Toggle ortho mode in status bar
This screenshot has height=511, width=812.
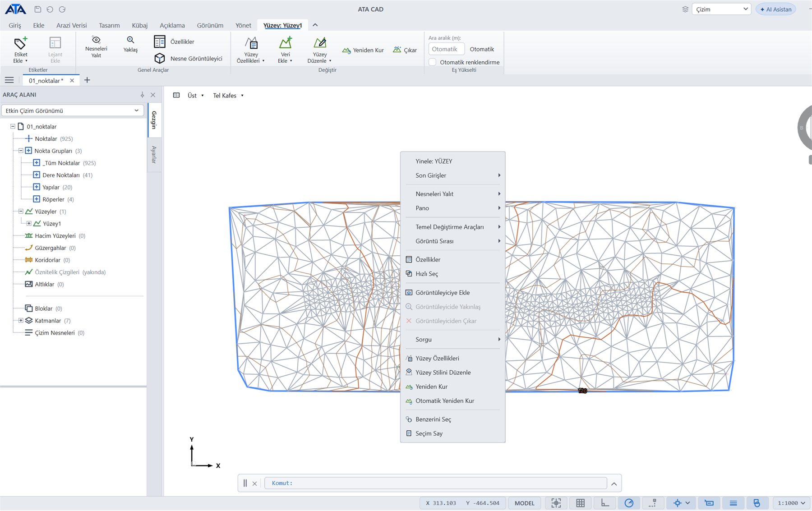click(605, 503)
